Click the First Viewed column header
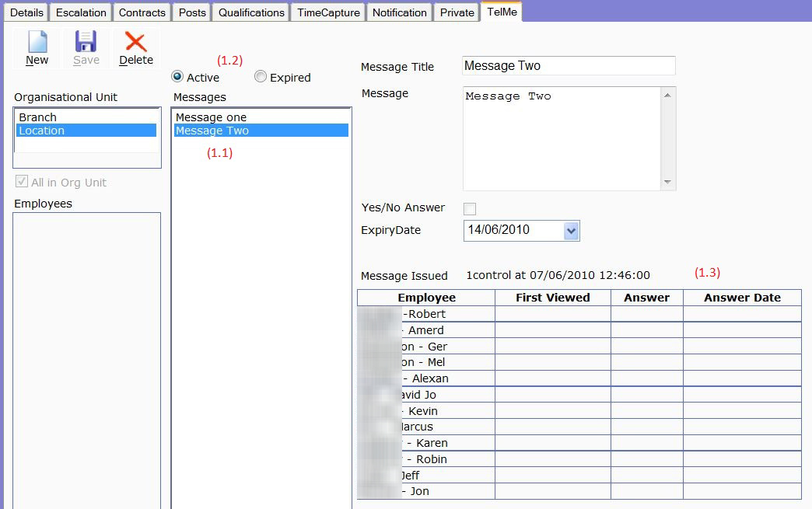This screenshot has height=509, width=812. tap(552, 298)
